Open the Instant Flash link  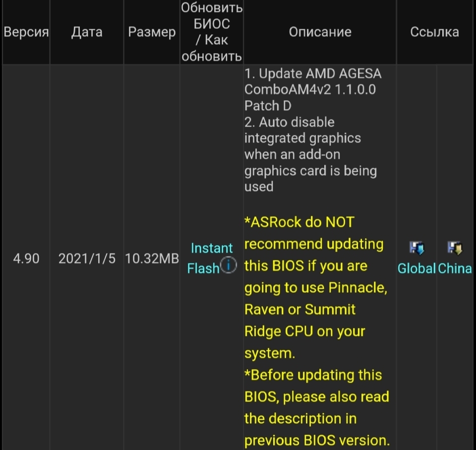[209, 258]
